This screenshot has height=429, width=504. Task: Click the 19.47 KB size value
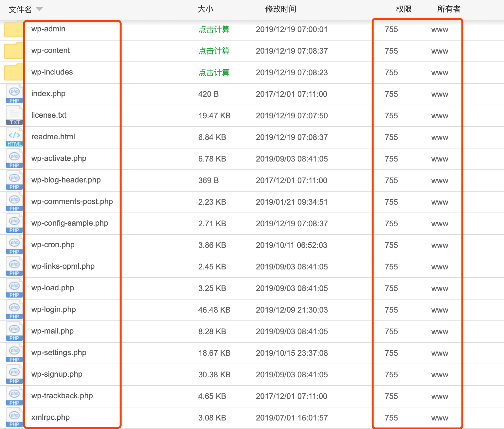coord(214,116)
